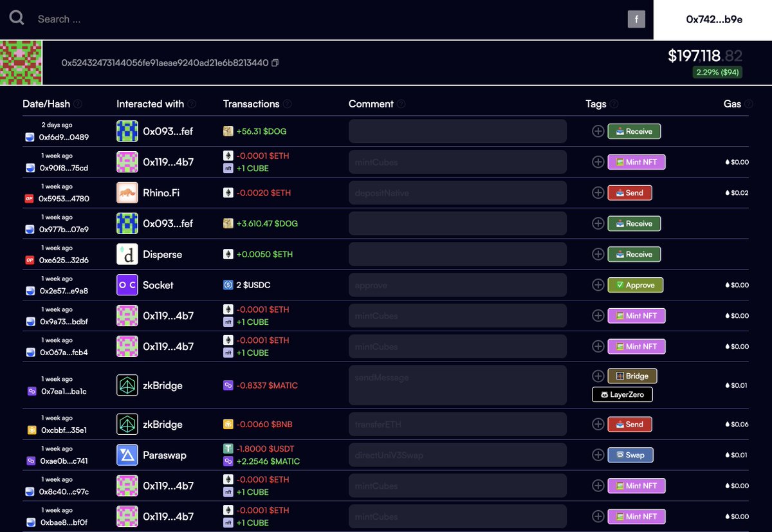
Task: Click the Rhino.Fi name text
Action: click(x=162, y=193)
